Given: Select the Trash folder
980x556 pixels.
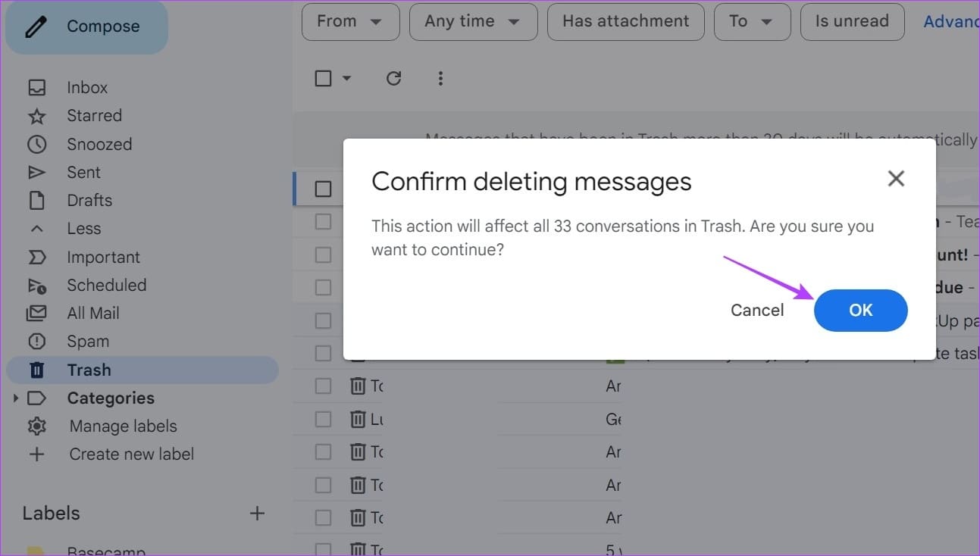Looking at the screenshot, I should tap(142, 370).
